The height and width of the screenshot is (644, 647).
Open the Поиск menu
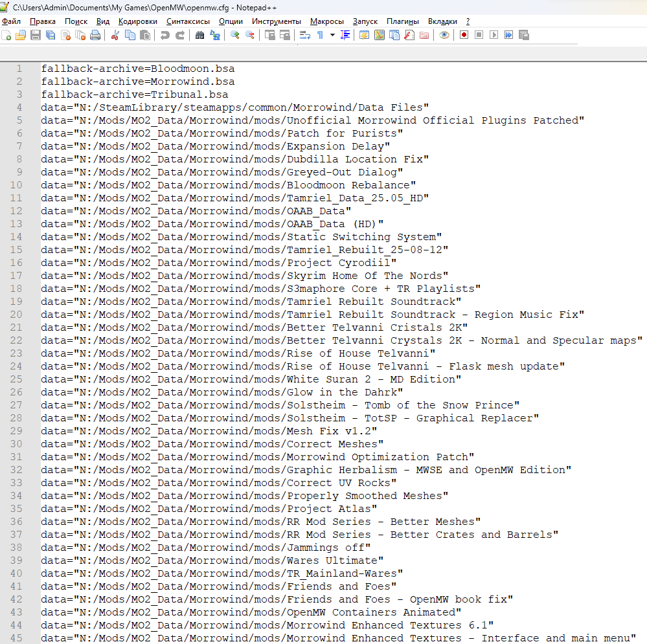76,21
